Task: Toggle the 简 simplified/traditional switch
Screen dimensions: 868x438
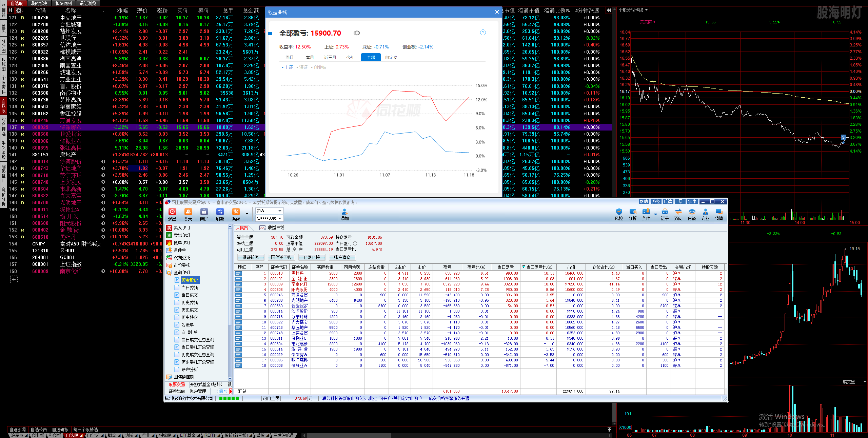Action: point(223,391)
